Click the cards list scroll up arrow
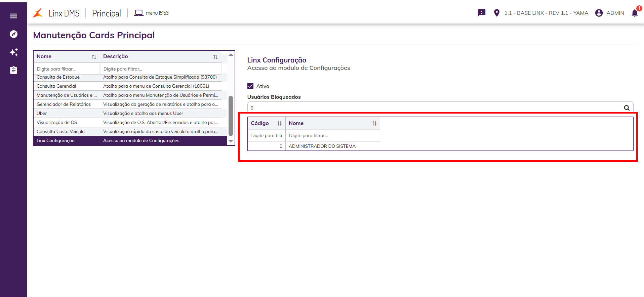Screen dimensions: 644x297 pyautogui.click(x=231, y=55)
